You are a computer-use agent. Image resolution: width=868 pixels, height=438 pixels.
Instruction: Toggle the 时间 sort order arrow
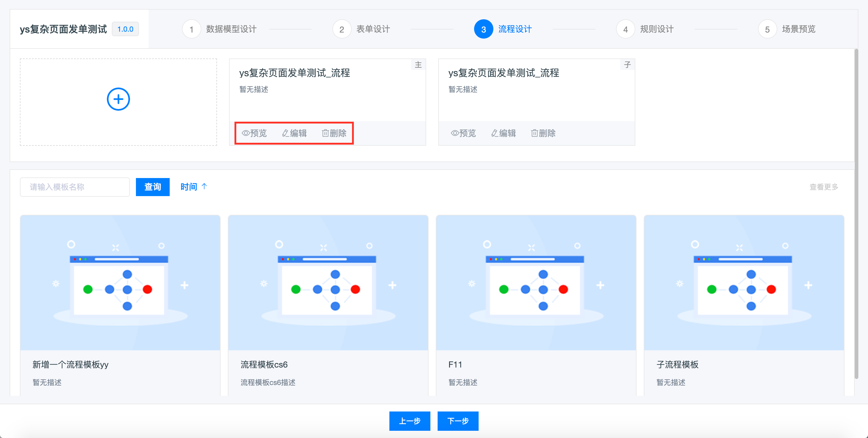click(x=204, y=186)
